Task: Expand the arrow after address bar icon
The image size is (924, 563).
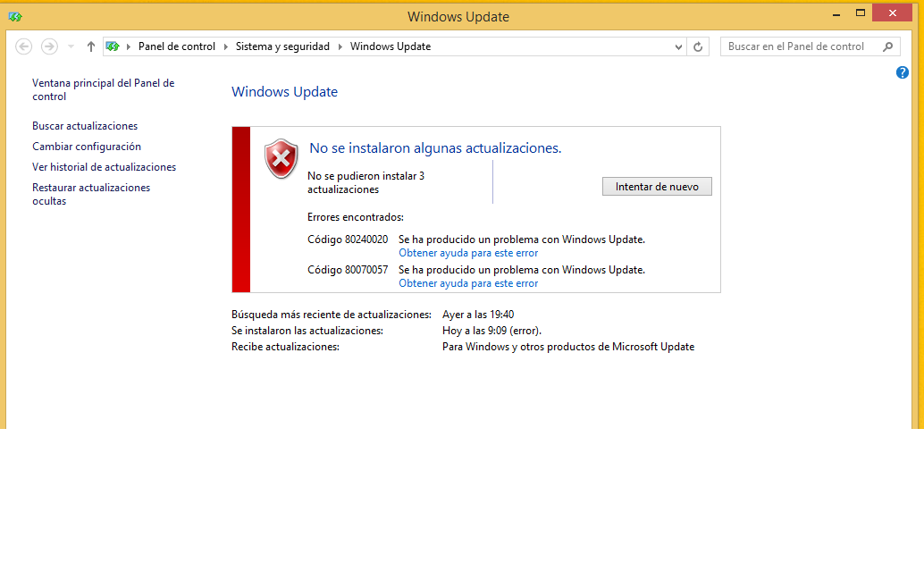Action: coord(129,46)
